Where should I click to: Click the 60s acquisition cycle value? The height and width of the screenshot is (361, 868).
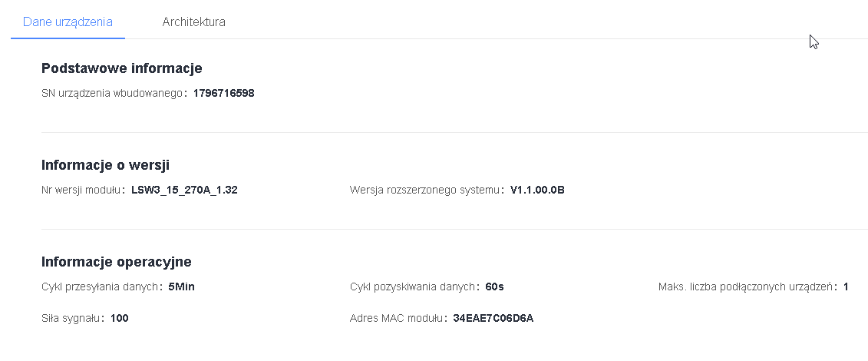click(494, 287)
